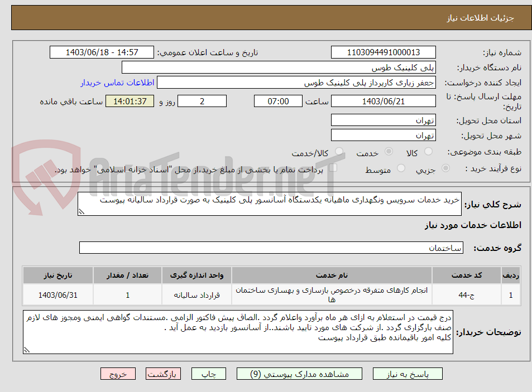532x392 pixels.
Task: Click the need number field 1103094491000013
Action: 384,52
